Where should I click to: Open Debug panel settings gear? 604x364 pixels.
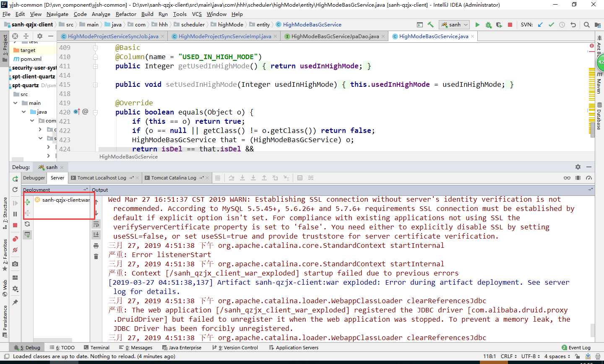click(x=578, y=167)
